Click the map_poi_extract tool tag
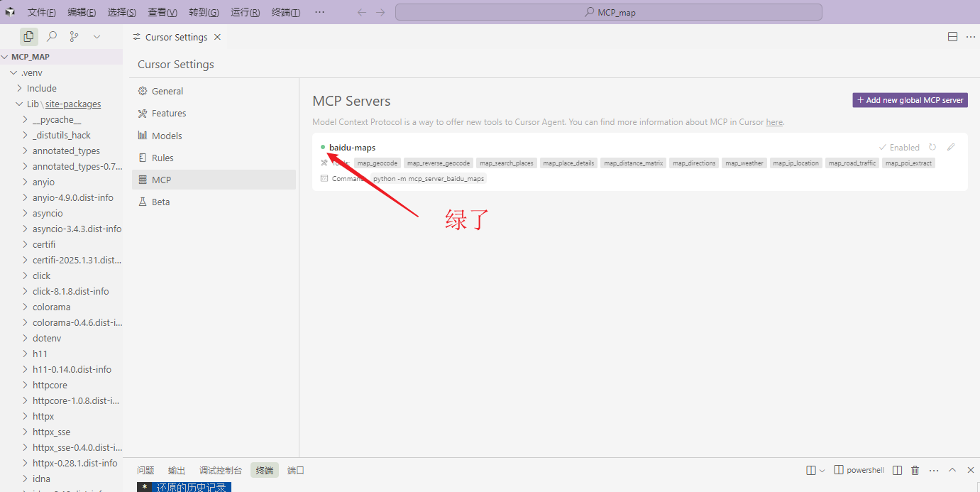 [x=909, y=163]
